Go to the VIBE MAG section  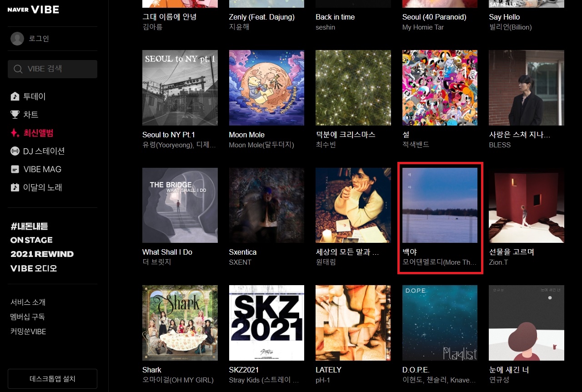[42, 169]
